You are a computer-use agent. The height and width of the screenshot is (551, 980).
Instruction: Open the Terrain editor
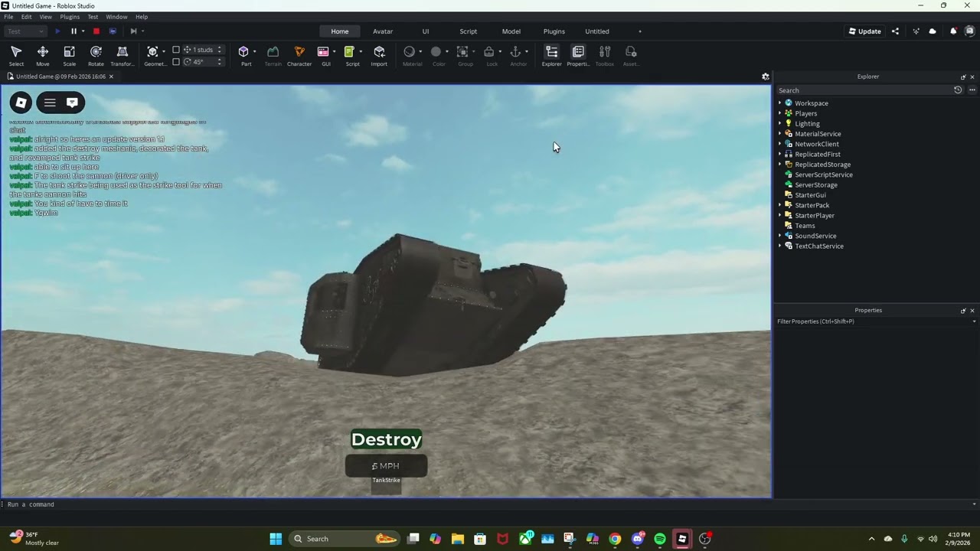point(273,55)
